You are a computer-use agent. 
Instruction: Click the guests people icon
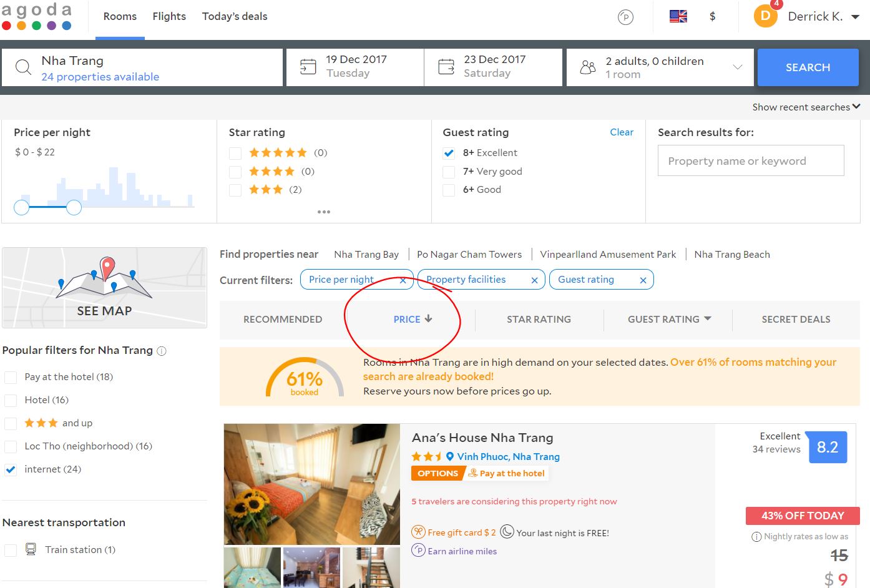[x=588, y=67]
